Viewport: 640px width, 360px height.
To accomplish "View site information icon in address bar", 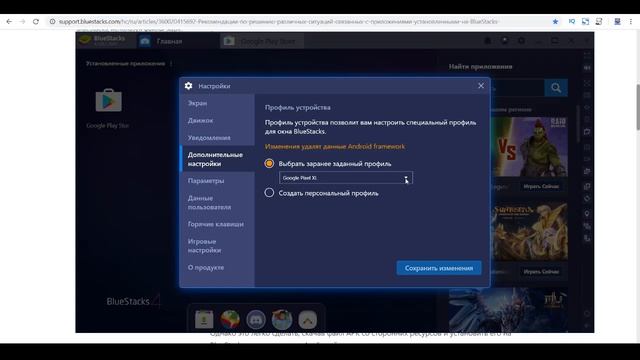I will click(52, 22).
